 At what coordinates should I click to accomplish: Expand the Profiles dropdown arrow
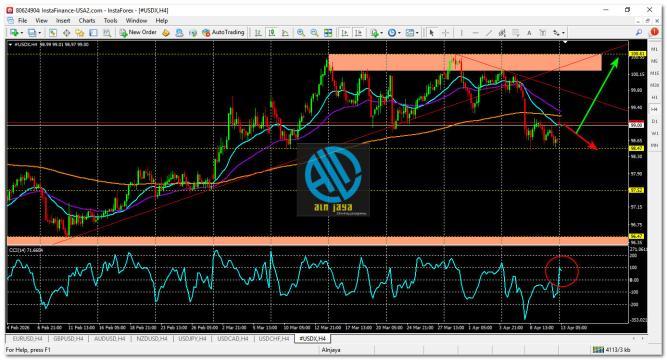[40, 33]
